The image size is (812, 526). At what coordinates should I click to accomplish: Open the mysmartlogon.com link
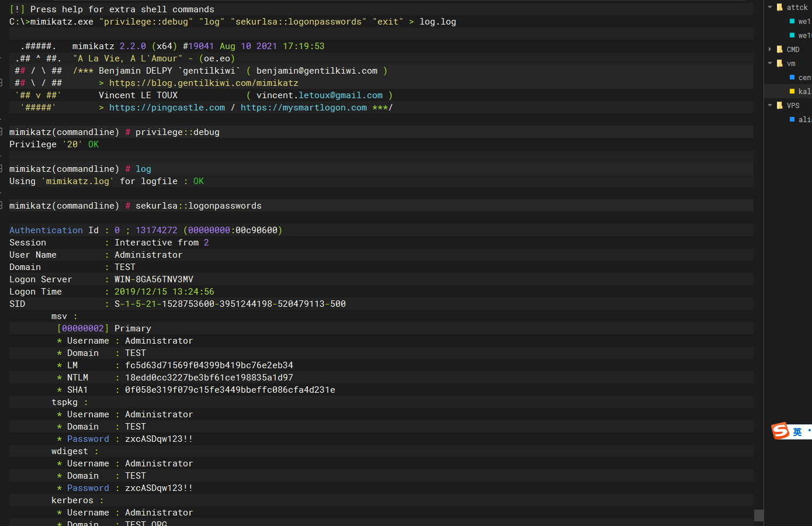tap(304, 108)
